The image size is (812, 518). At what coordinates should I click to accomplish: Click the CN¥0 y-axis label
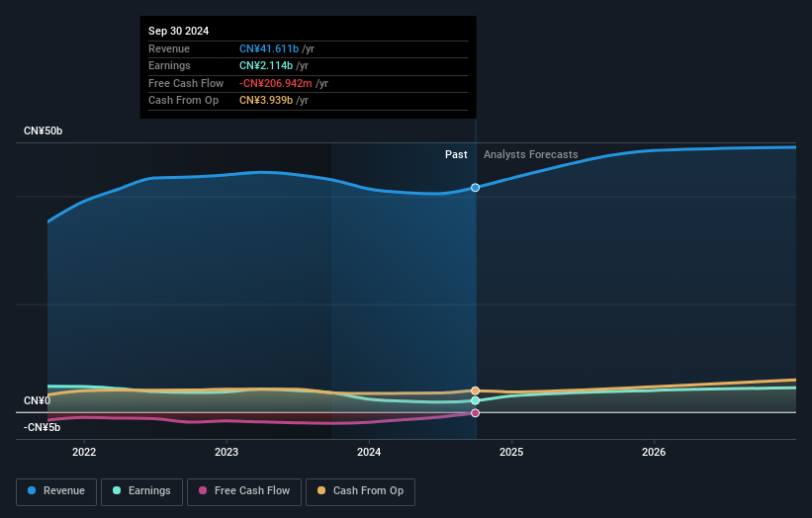point(37,401)
